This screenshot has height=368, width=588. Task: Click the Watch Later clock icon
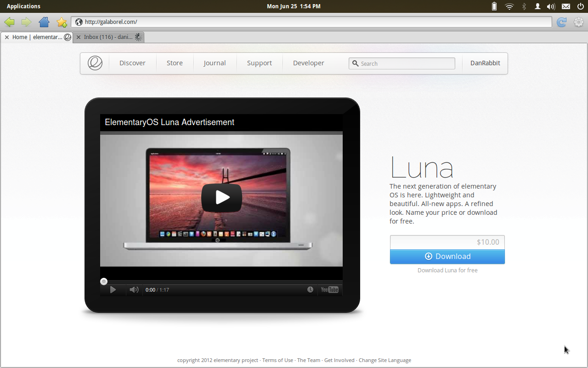[x=311, y=290]
